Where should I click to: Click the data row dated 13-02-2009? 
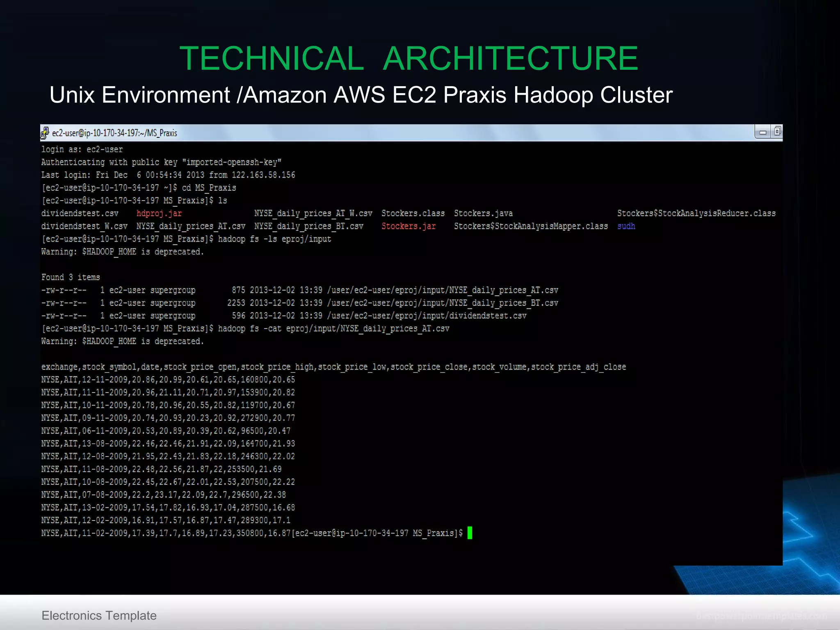(x=168, y=507)
